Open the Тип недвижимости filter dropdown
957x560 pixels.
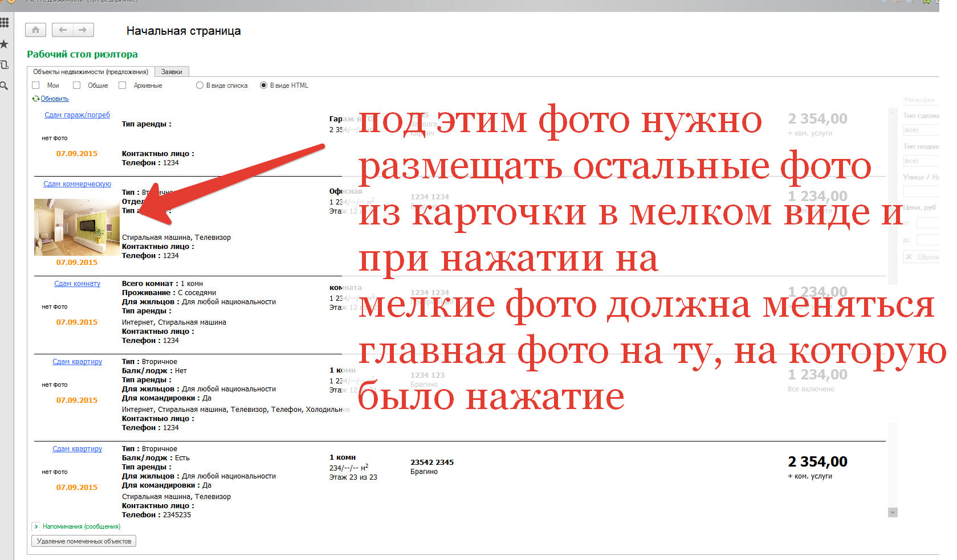click(x=920, y=161)
